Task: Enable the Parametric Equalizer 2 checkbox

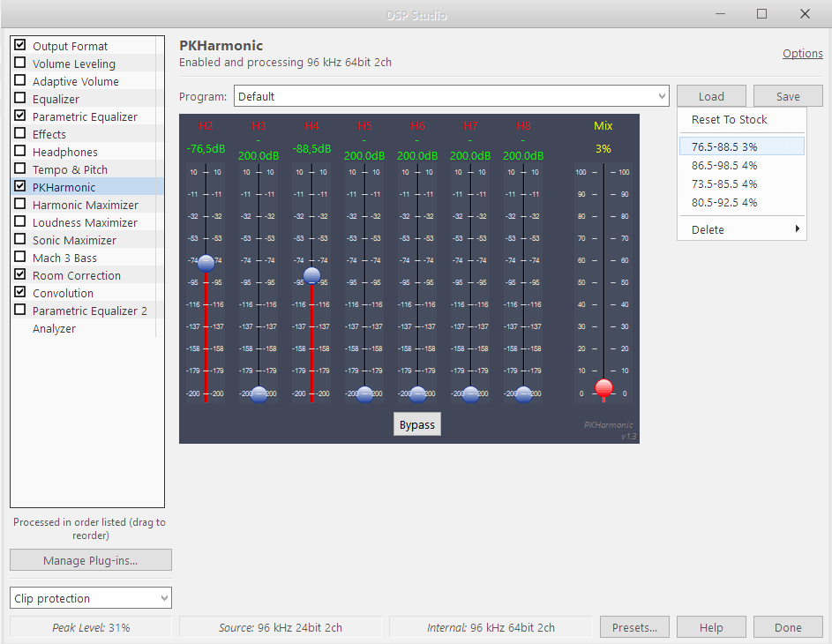Action: coord(20,310)
